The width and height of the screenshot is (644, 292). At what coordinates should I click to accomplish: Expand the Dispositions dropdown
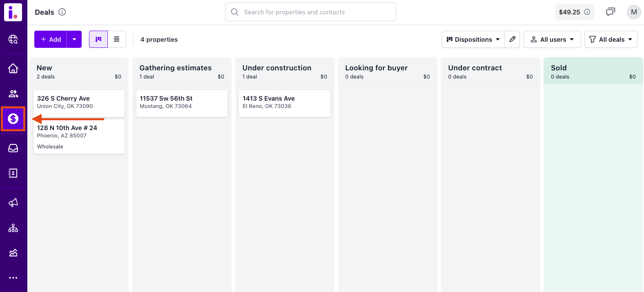pyautogui.click(x=473, y=39)
